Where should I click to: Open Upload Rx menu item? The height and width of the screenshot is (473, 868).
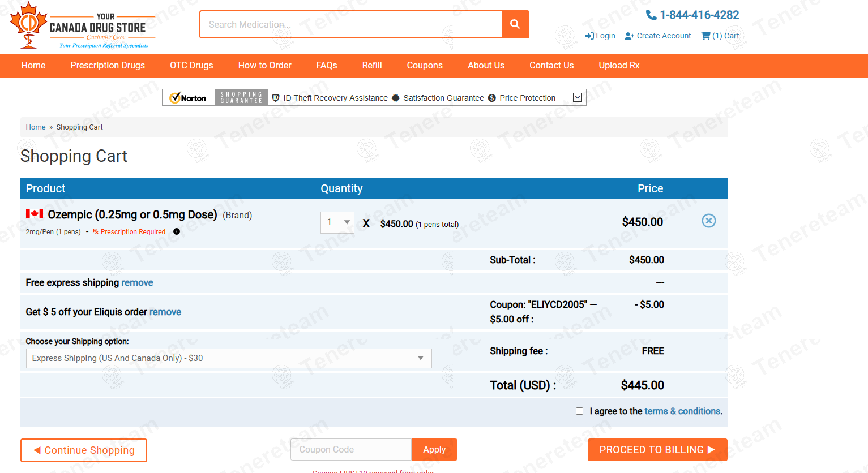point(619,66)
